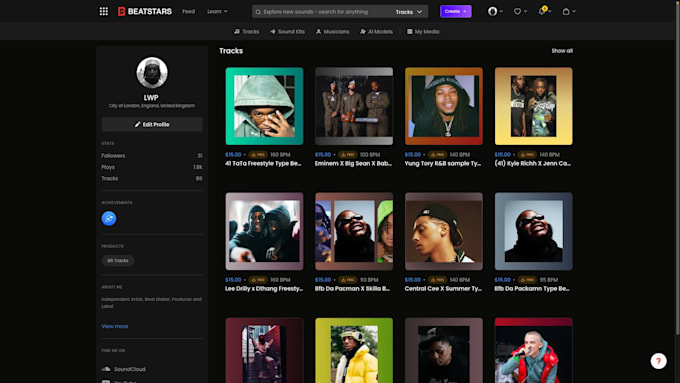Screen dimensions: 680x383
Task: Click $15.00 price on Eminem X Big Sean
Action: [x=323, y=154]
